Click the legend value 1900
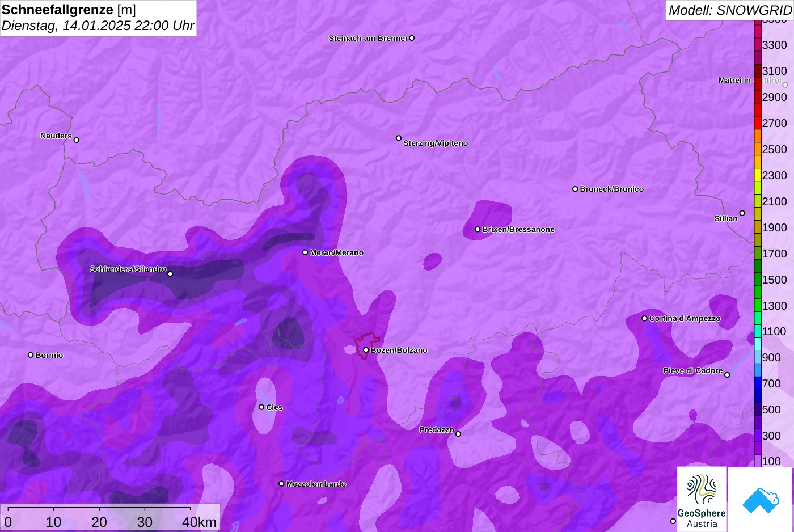Viewport: 794px width, 532px height. pos(775,227)
